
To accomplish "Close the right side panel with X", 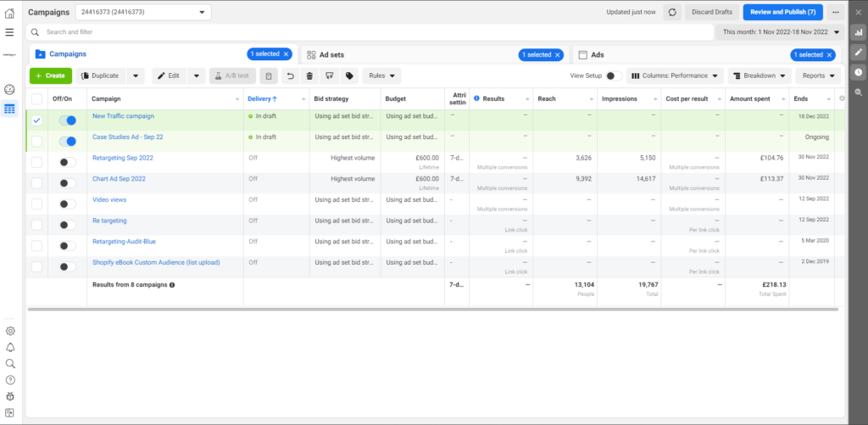I will click(x=859, y=13).
